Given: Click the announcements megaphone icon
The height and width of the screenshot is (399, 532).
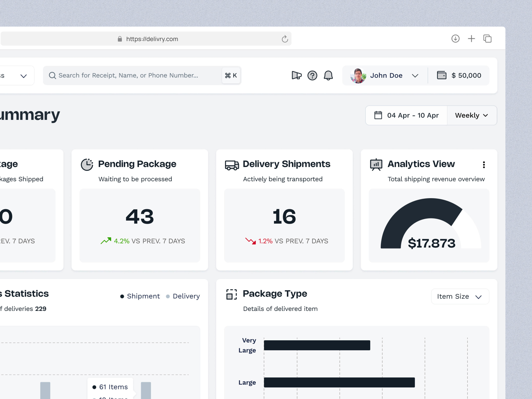Looking at the screenshot, I should 297,75.
